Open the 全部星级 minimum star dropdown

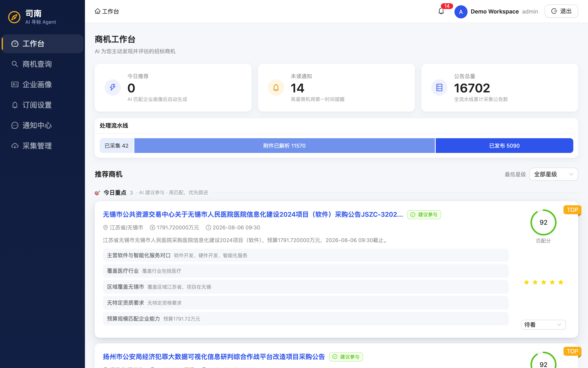click(553, 174)
